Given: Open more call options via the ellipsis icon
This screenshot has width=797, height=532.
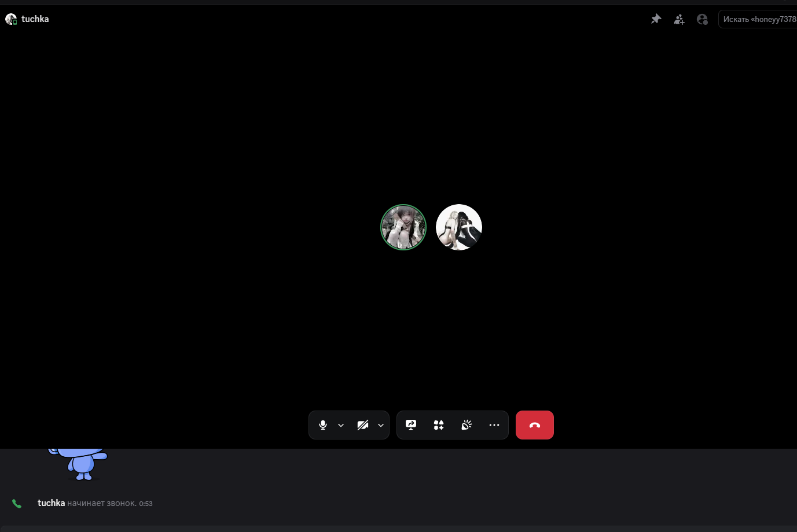Looking at the screenshot, I should tap(494, 425).
